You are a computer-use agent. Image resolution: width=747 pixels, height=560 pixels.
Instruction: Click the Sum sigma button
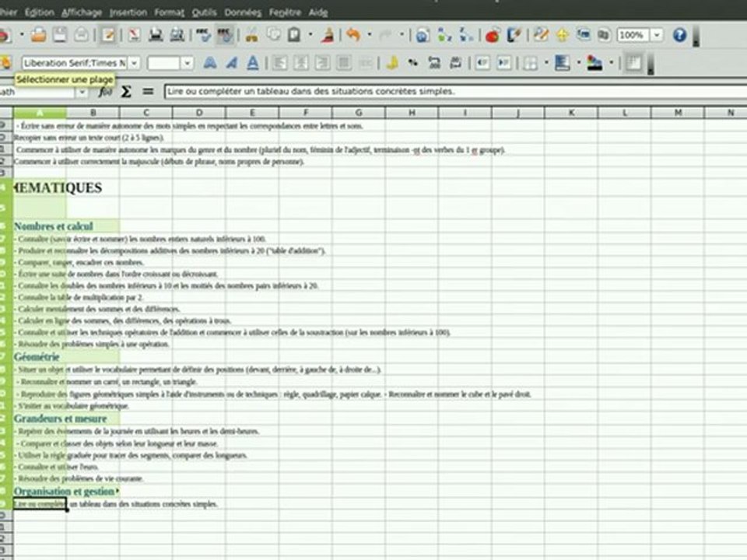(126, 92)
